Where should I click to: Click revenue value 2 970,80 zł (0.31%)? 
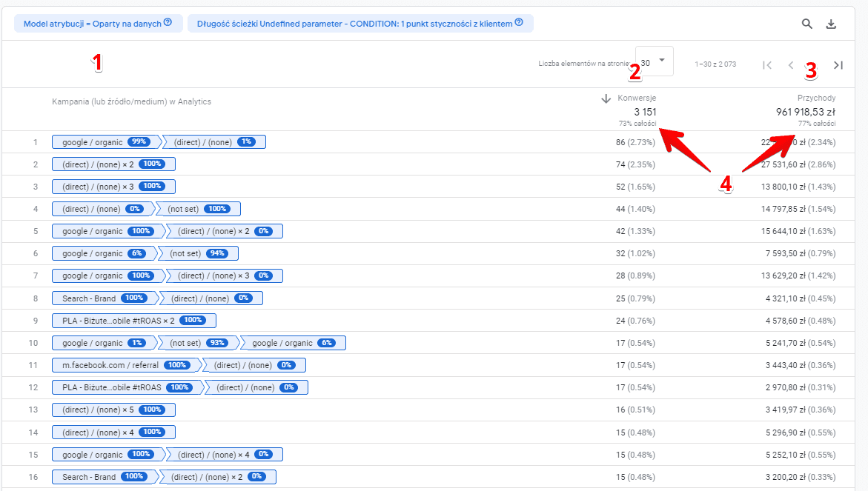pos(801,387)
